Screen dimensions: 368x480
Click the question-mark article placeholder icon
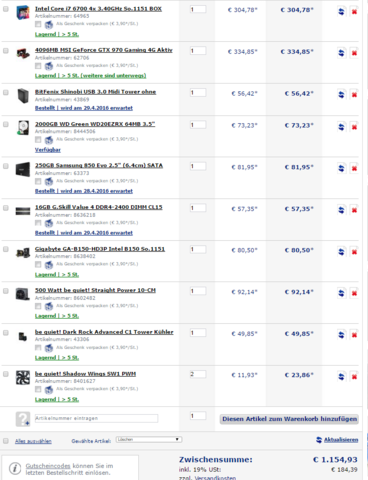(23, 419)
